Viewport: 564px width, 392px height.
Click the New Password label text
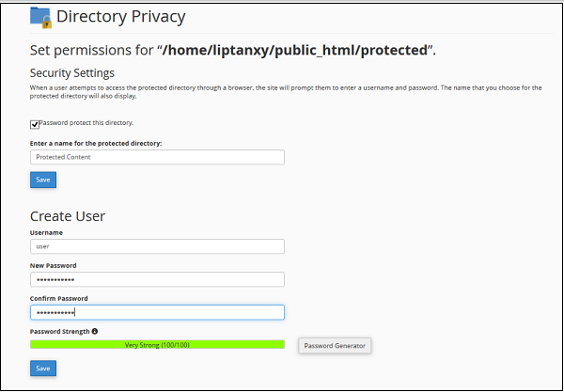(x=52, y=265)
